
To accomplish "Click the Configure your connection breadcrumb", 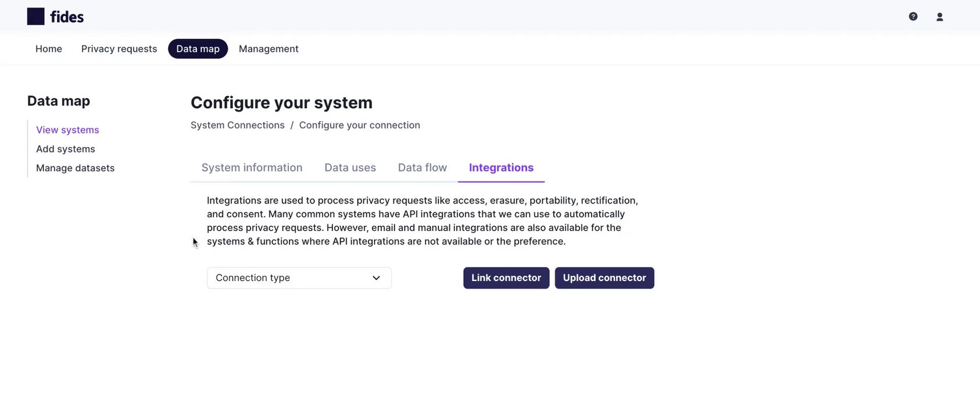I will [359, 125].
